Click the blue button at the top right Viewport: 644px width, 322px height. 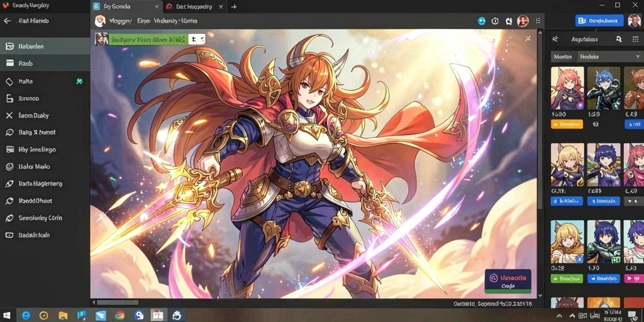tap(599, 21)
